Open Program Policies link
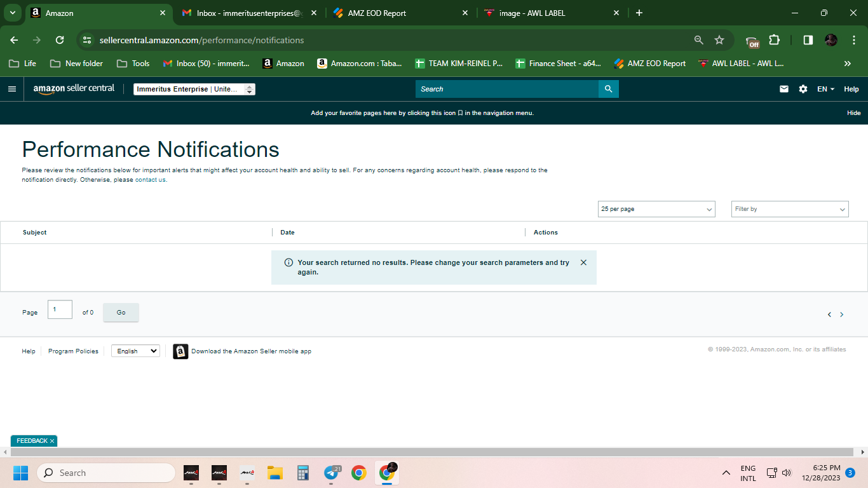This screenshot has height=488, width=868. [73, 351]
